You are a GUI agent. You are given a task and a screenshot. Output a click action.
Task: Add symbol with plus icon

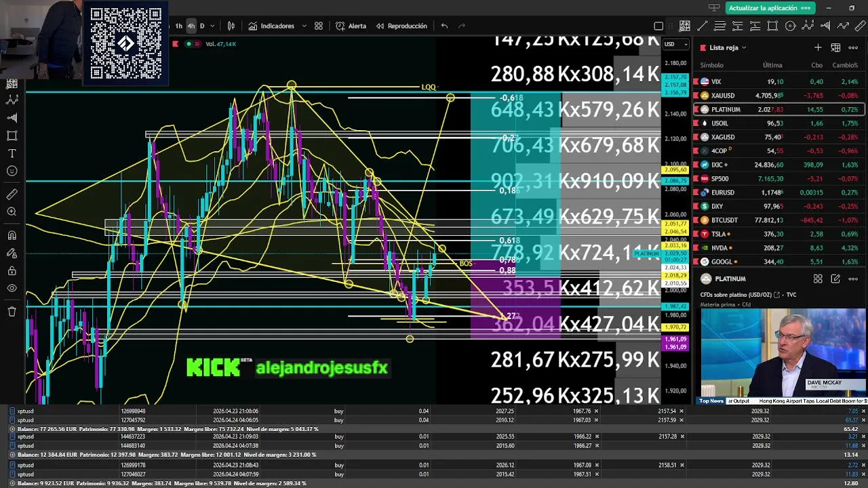[818, 47]
